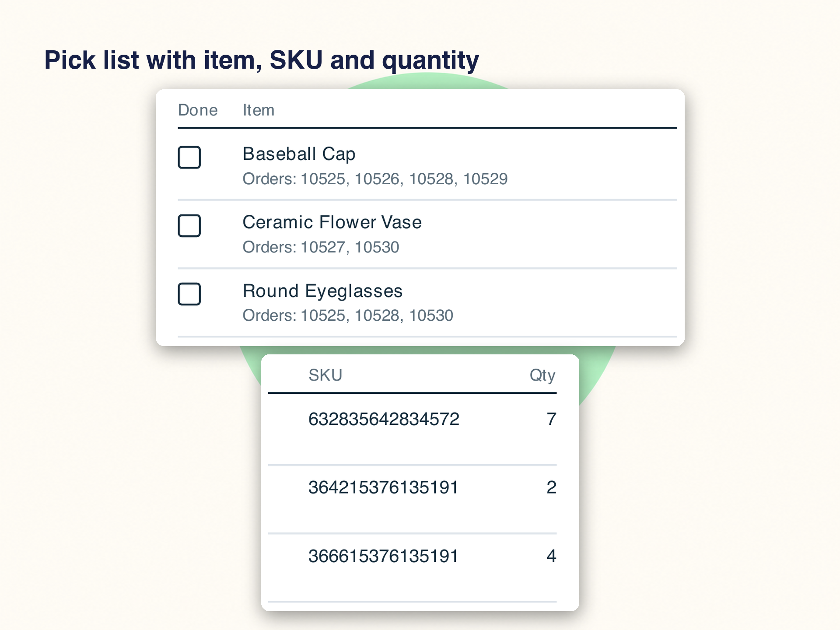Click the Item column header

[x=259, y=110]
